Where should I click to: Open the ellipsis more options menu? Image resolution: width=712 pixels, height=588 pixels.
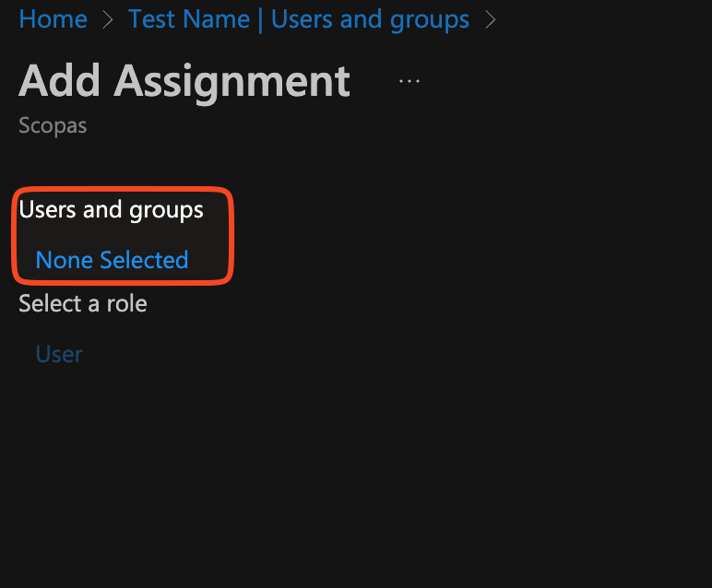[409, 81]
